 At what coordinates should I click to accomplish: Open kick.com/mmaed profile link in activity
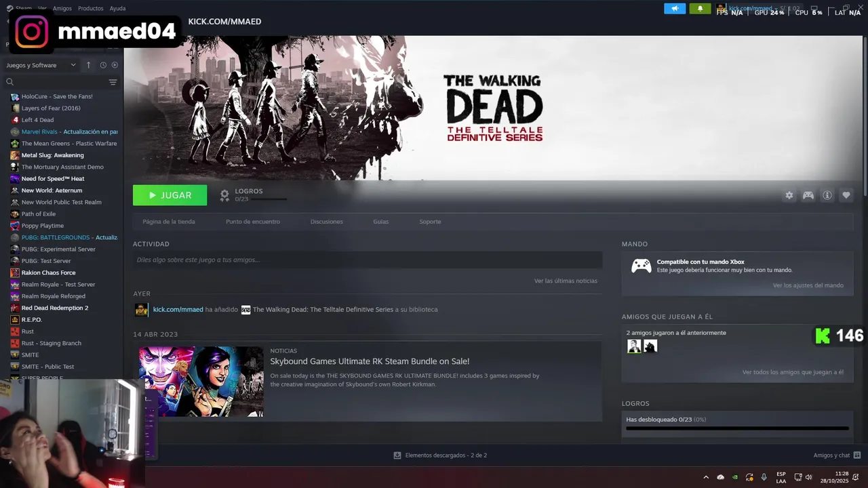click(x=178, y=310)
